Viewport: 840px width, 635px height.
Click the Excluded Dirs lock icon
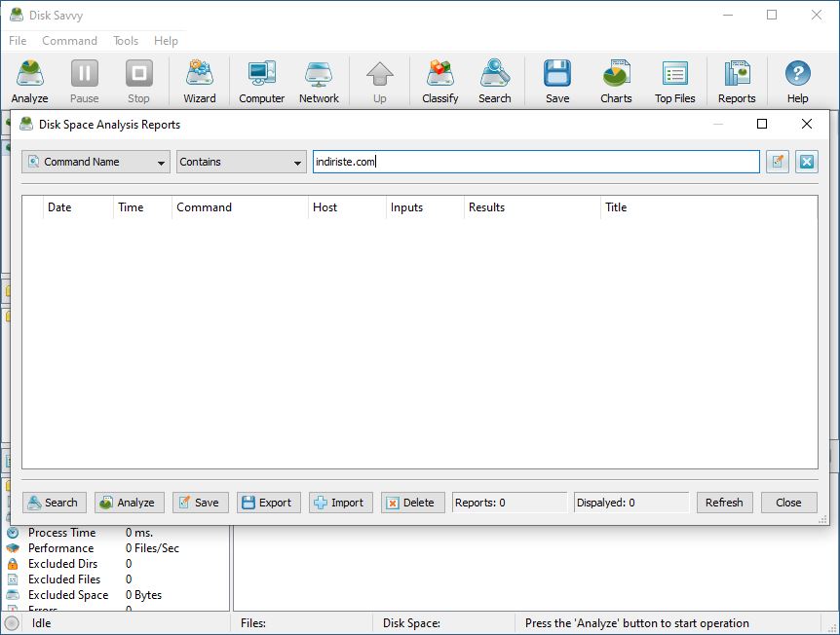[x=13, y=564]
